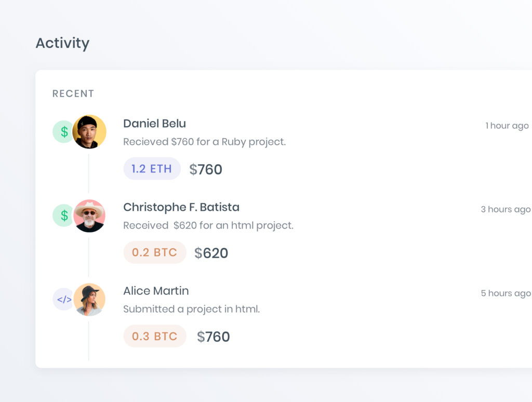Click the Activity page heading
Screen dimensions: 532x402
pyautogui.click(x=62, y=43)
